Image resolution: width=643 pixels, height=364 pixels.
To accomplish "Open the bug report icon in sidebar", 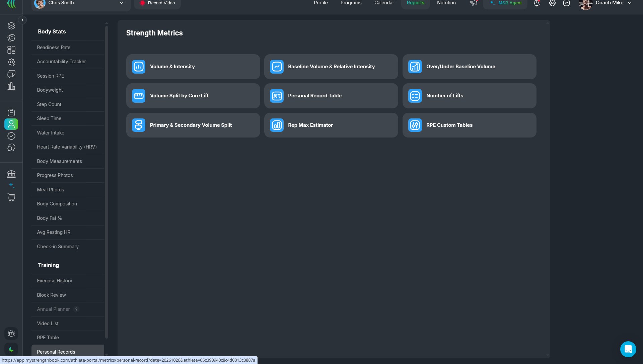I will click(x=11, y=334).
